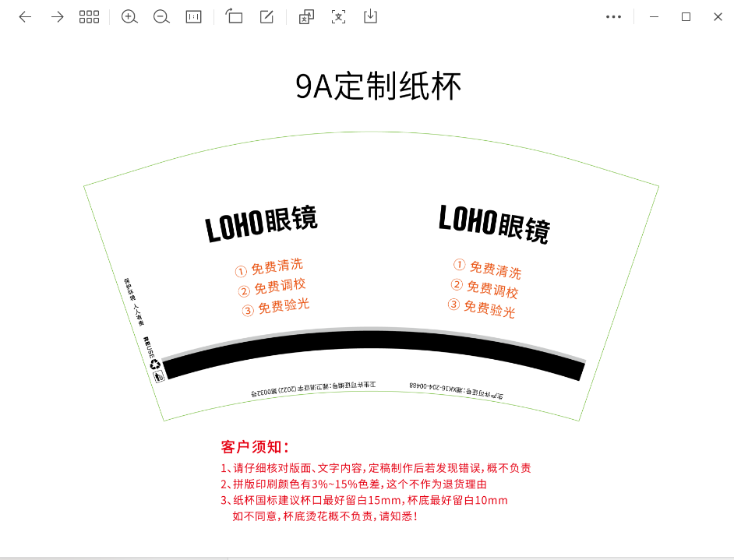Start text recognition with the bracketed 文 icon
Screen dimensions: 734x560
click(338, 17)
